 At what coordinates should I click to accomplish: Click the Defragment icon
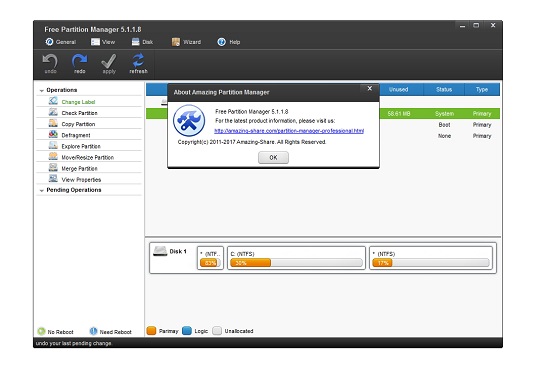pos(53,134)
